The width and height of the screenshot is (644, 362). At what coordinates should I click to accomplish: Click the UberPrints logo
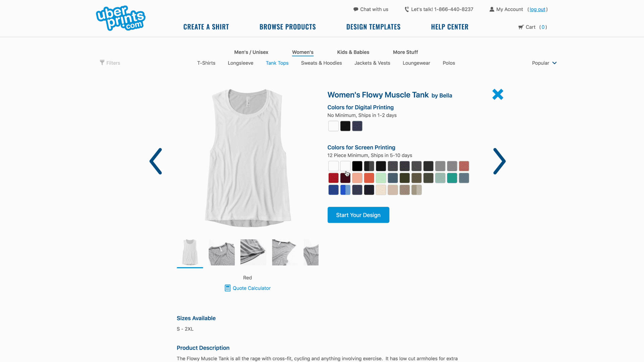point(121,18)
